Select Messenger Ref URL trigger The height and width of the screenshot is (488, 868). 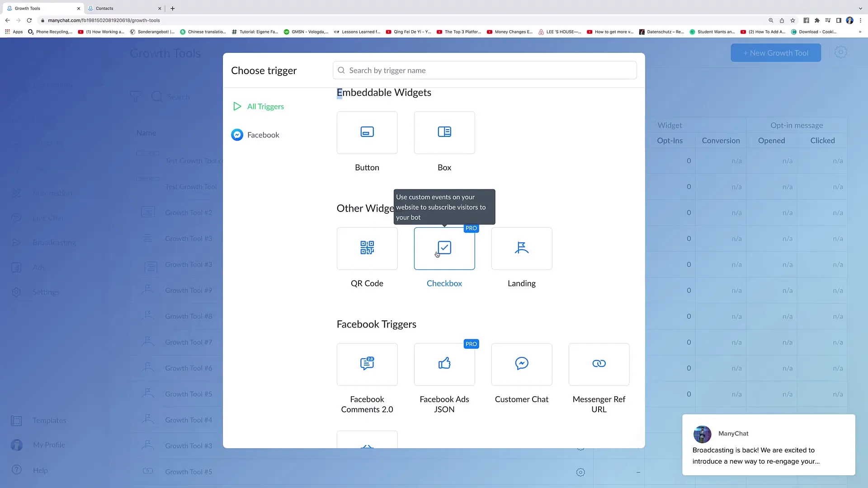pos(599,364)
